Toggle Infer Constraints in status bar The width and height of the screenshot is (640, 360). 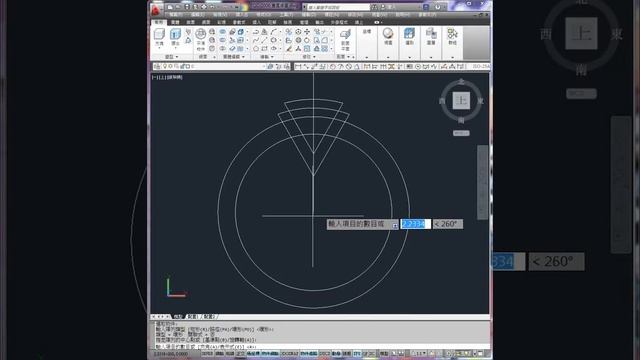click(x=207, y=353)
